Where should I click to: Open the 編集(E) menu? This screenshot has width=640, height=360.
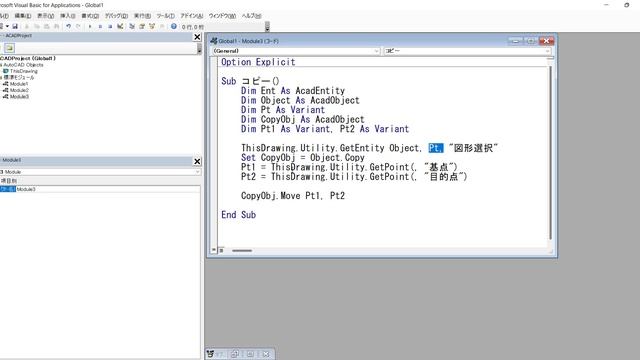pos(23,16)
